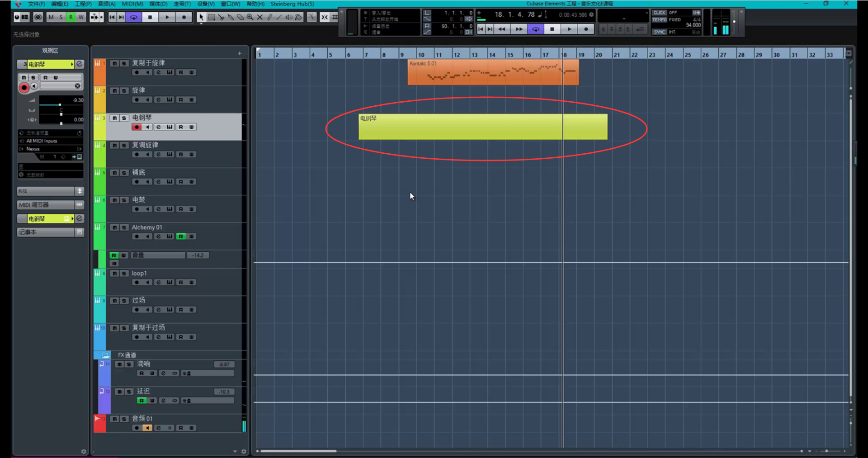Open the track settings gear below the track list
The image size is (868, 458).
pos(244,451)
